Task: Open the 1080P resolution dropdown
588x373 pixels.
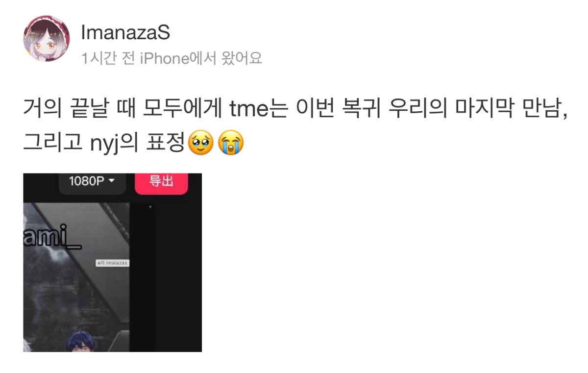Action: [x=92, y=182]
